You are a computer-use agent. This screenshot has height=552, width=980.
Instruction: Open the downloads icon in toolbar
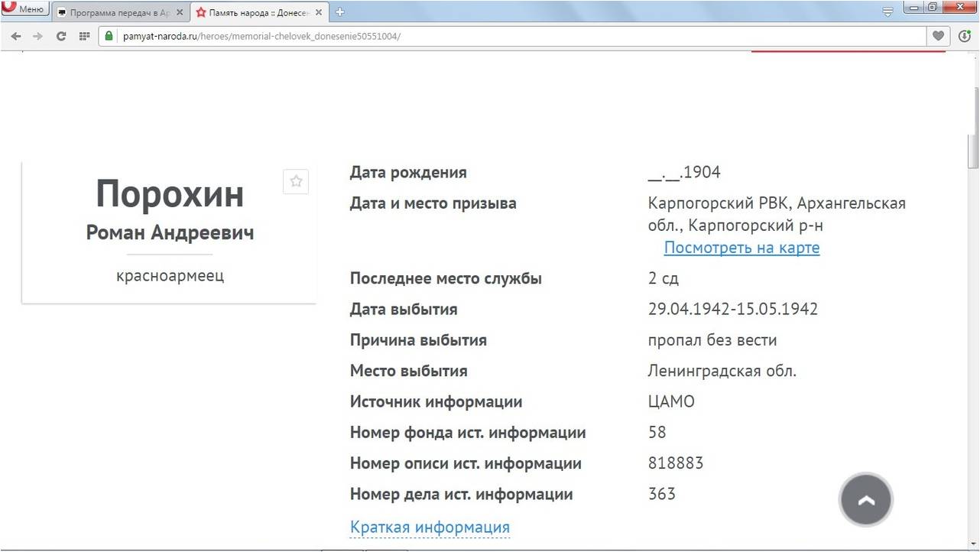pos(964,36)
